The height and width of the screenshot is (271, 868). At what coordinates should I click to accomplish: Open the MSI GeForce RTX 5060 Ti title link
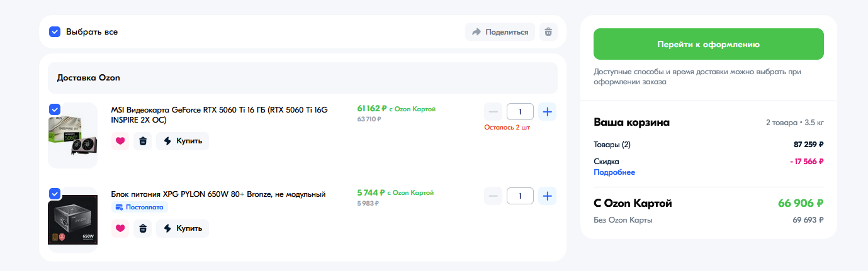coord(219,114)
